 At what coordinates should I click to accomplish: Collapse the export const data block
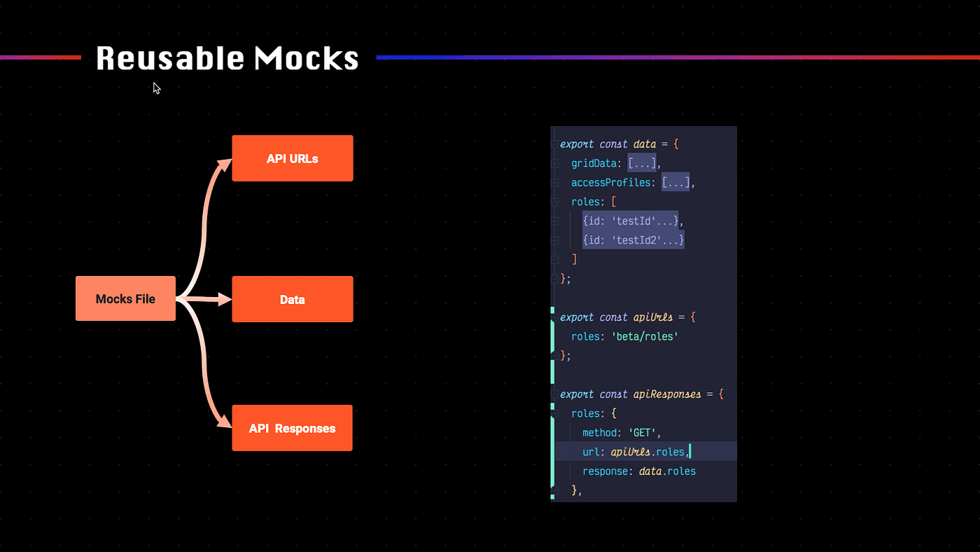click(554, 144)
